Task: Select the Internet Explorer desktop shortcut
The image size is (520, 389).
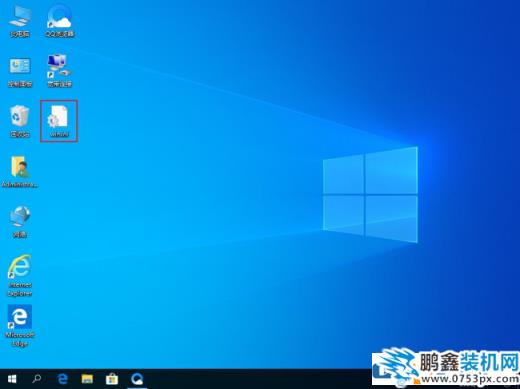Action: [20, 275]
